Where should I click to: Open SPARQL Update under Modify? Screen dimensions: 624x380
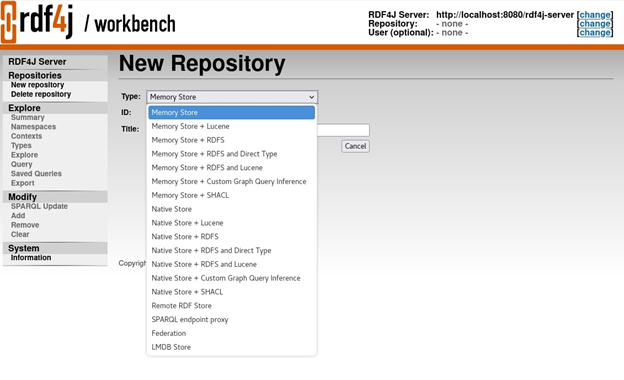tap(39, 206)
